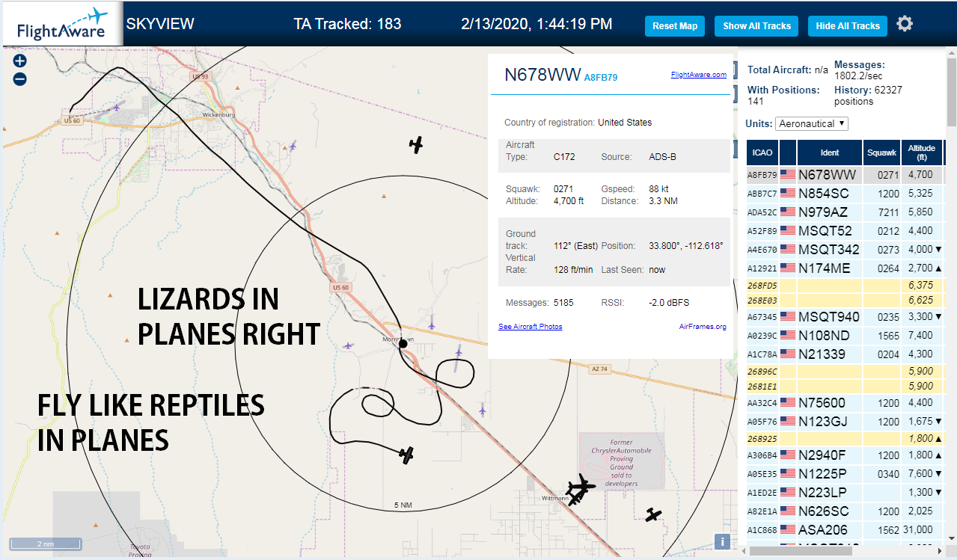The width and height of the screenshot is (957, 560).
Task: Click the FlightAware logo
Action: 63,24
